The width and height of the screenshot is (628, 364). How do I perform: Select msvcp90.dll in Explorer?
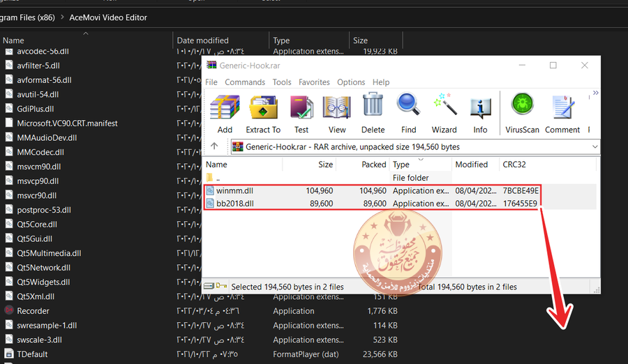click(x=38, y=181)
